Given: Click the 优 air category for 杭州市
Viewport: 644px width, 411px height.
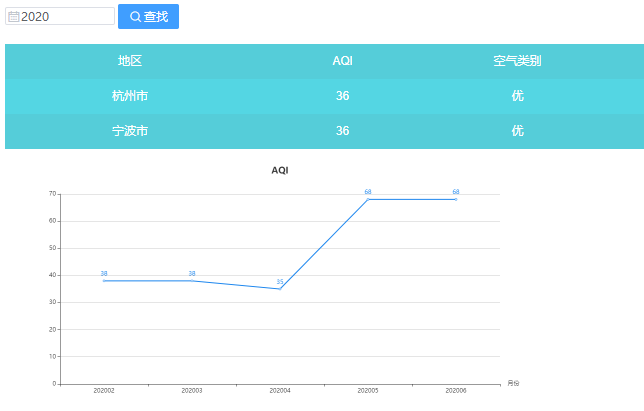Looking at the screenshot, I should click(517, 96).
